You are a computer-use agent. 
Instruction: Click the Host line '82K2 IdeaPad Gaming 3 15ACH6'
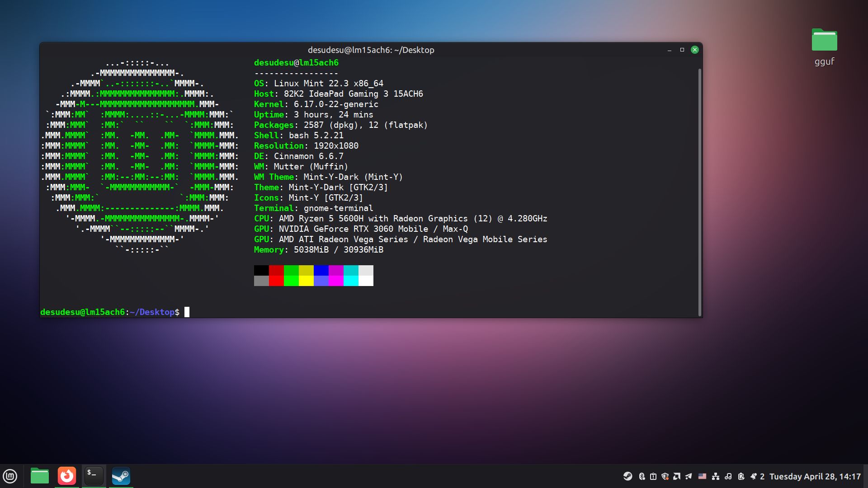coord(354,94)
